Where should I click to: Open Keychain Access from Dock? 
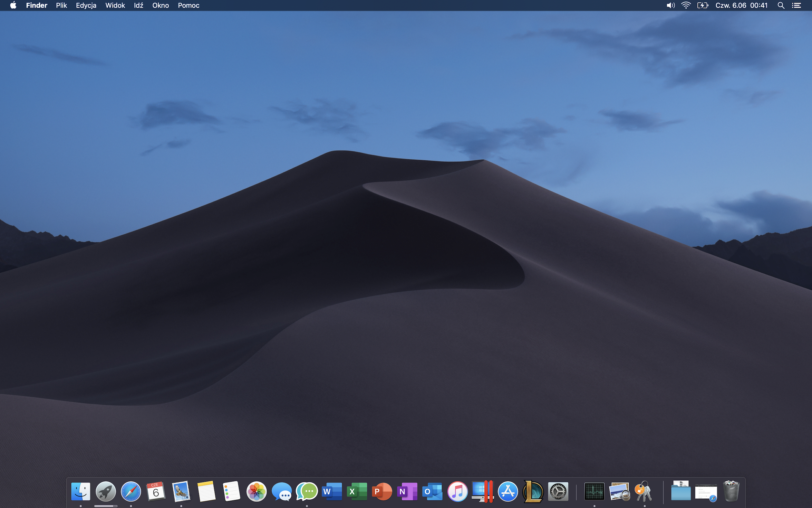click(x=644, y=491)
